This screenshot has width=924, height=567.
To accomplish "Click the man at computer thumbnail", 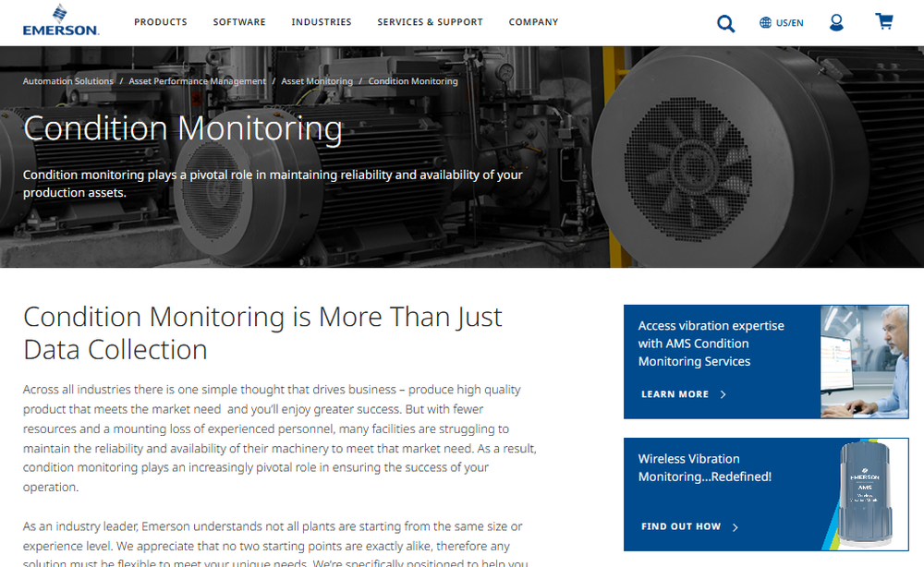I will [864, 361].
